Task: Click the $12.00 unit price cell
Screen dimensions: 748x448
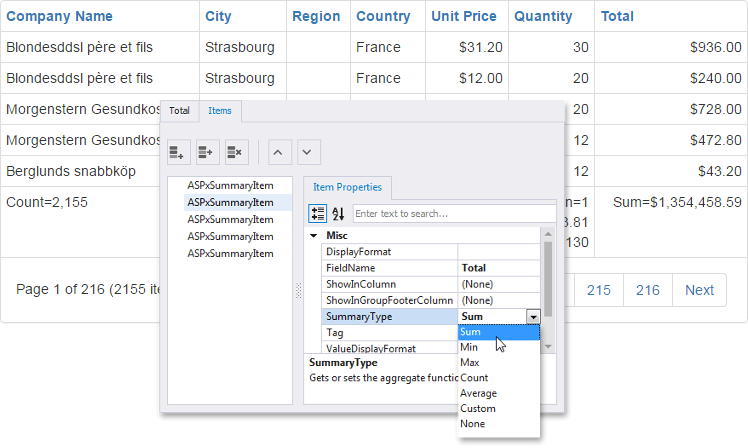Action: tap(467, 78)
